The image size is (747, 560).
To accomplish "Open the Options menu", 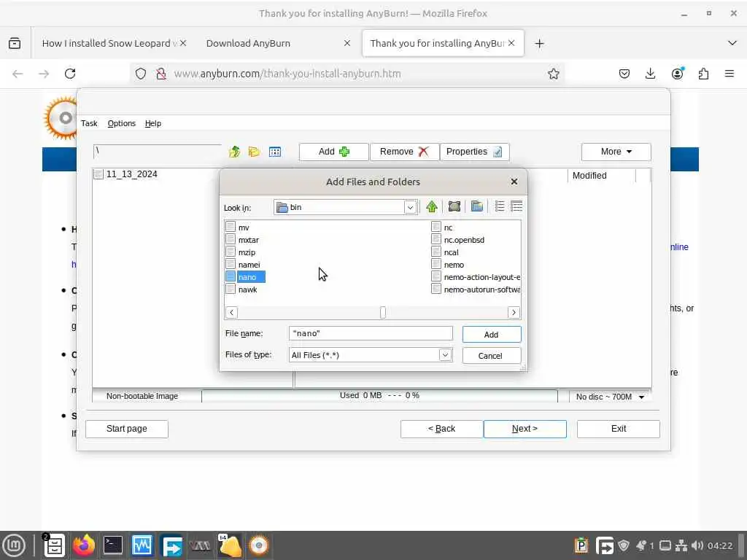I will coord(122,123).
